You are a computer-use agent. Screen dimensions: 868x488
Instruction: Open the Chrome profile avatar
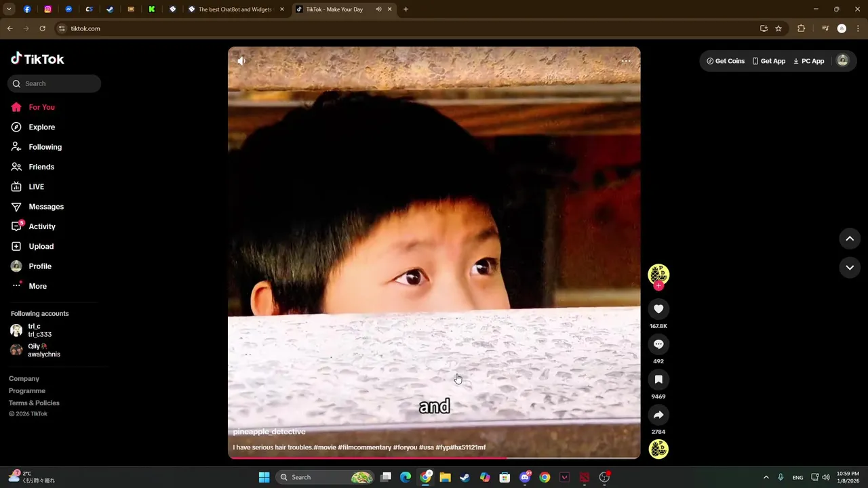coord(842,28)
